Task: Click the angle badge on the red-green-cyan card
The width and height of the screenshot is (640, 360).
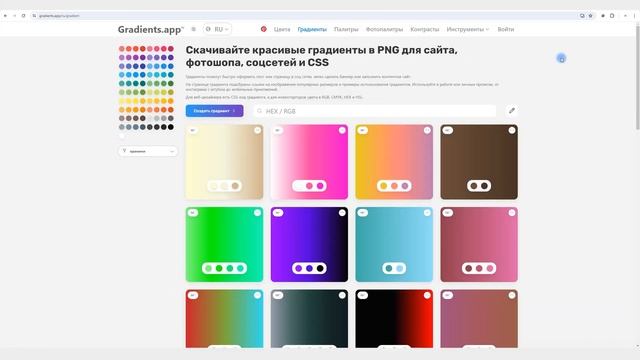Action: 193,295
